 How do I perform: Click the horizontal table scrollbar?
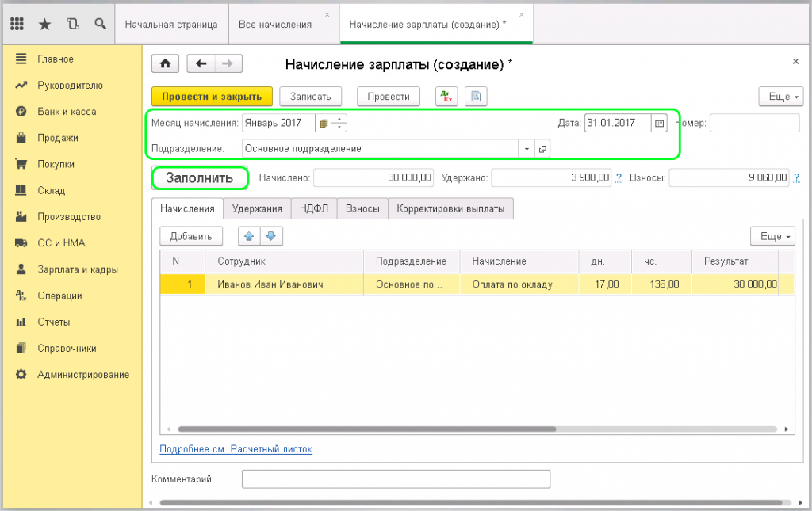pos(365,429)
